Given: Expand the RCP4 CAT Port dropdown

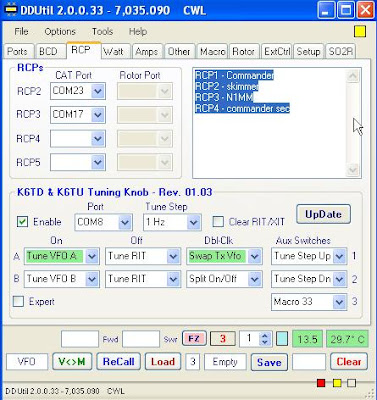Looking at the screenshot, I should [98, 139].
